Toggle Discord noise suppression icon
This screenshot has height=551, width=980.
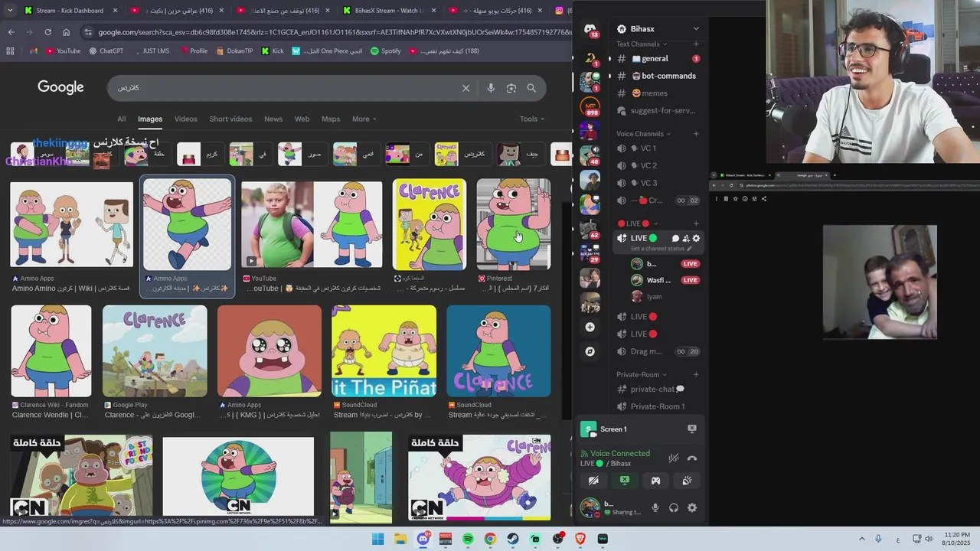coord(673,458)
